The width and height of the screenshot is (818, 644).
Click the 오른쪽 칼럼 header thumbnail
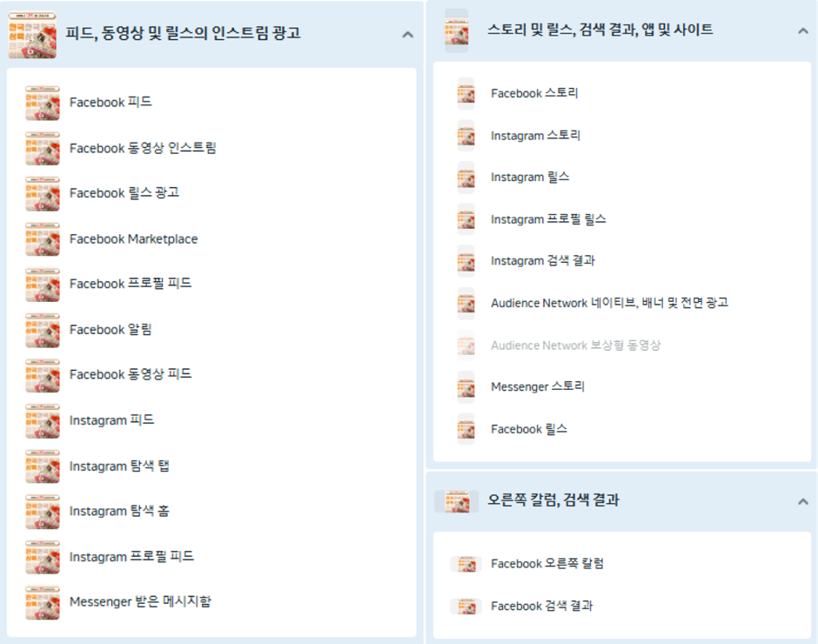coord(457,501)
